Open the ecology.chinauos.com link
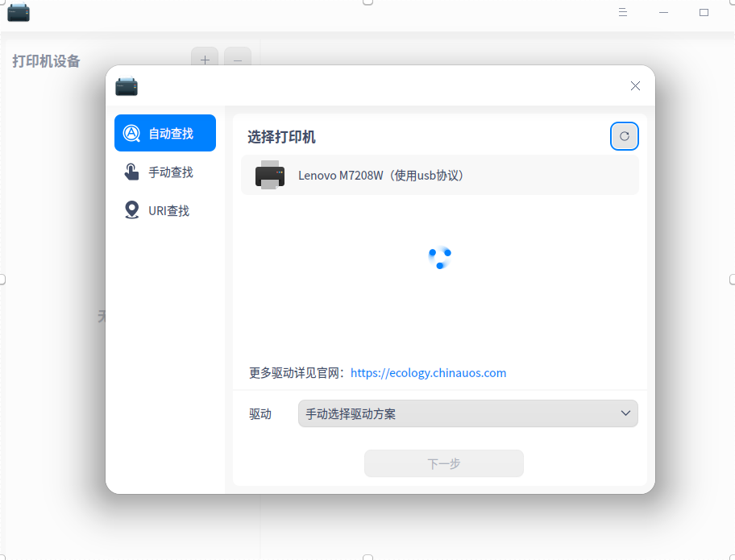This screenshot has height=560, width=735. tap(428, 373)
